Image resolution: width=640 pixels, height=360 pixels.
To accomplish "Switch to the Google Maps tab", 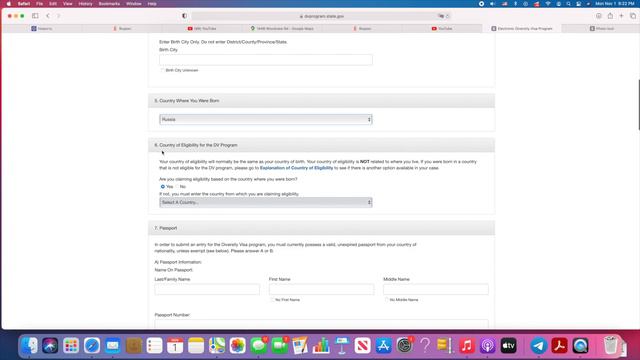I will pos(282,29).
